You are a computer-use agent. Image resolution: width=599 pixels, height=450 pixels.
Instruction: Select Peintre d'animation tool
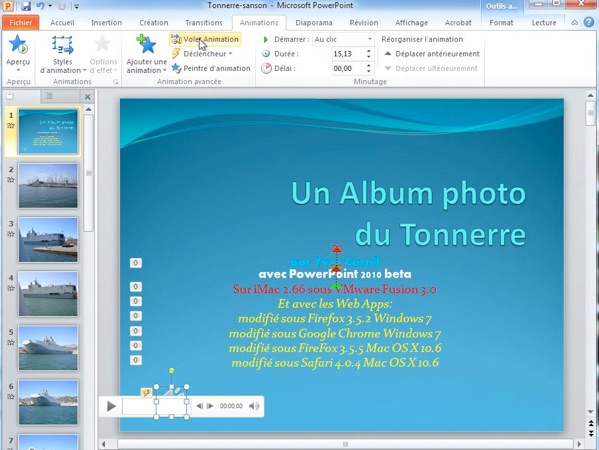[211, 68]
